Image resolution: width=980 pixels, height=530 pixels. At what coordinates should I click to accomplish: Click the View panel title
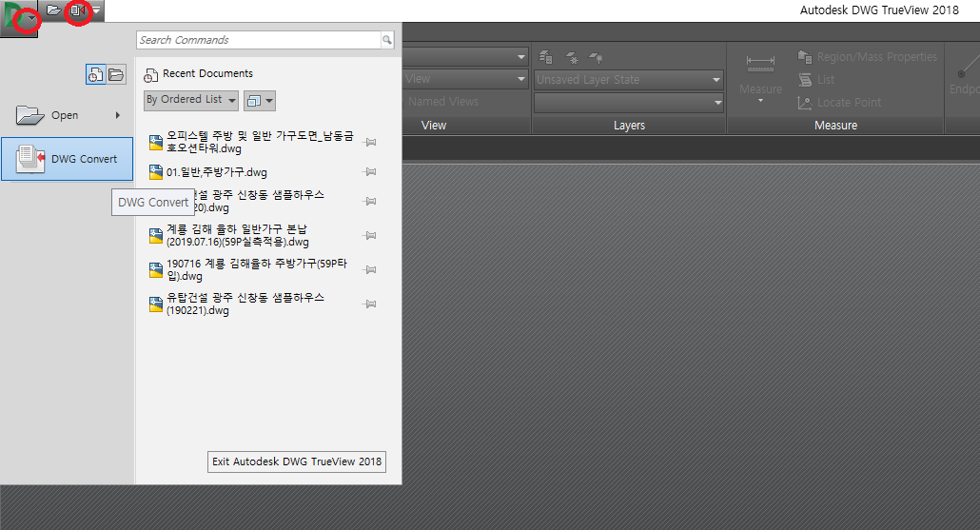[434, 126]
